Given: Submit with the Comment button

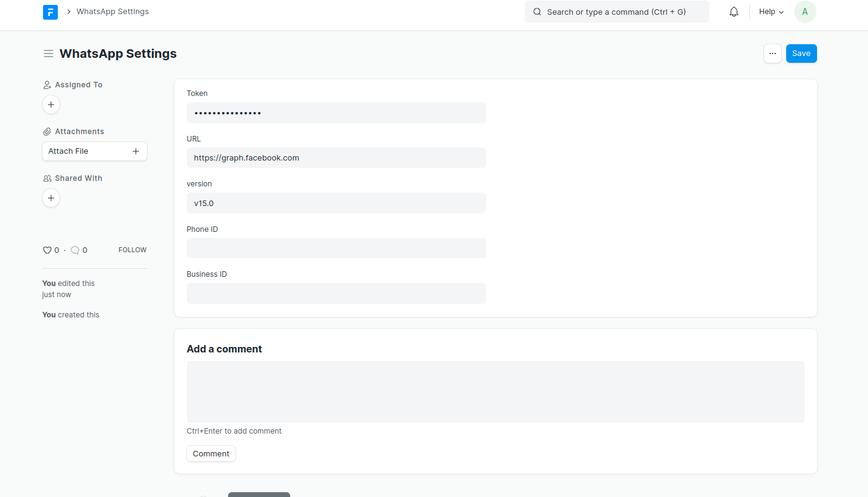Looking at the screenshot, I should pos(211,453).
